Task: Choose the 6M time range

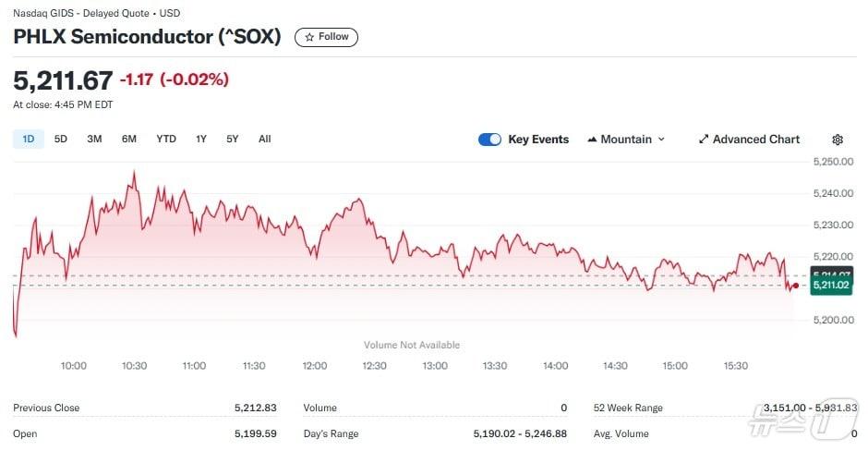Action: pos(129,140)
